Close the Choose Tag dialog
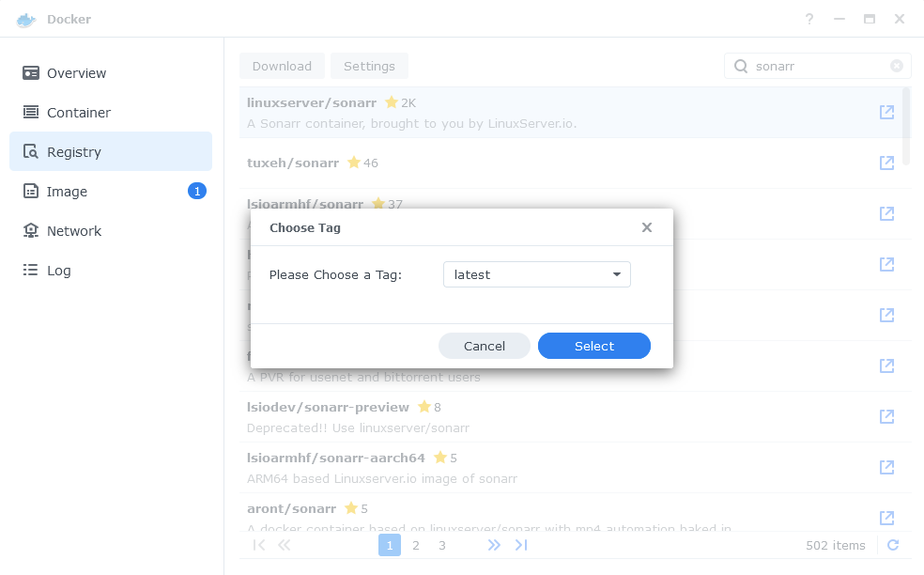 [x=646, y=227]
